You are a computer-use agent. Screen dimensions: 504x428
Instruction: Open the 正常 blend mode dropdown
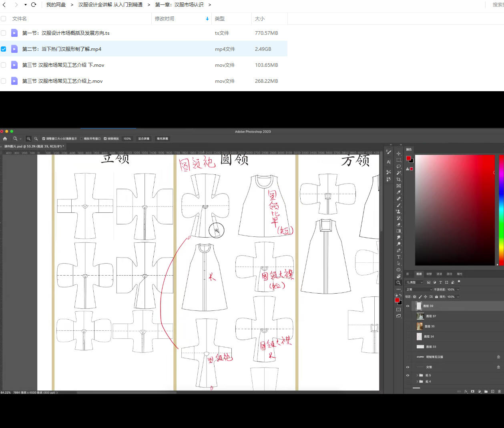(419, 290)
